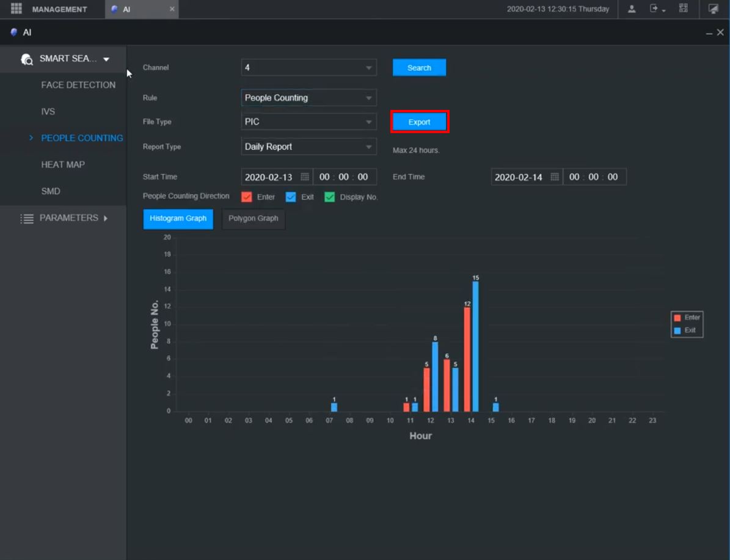Screen dimensions: 730x560
Task: Open End Time calendar picker icon
Action: pyautogui.click(x=555, y=177)
